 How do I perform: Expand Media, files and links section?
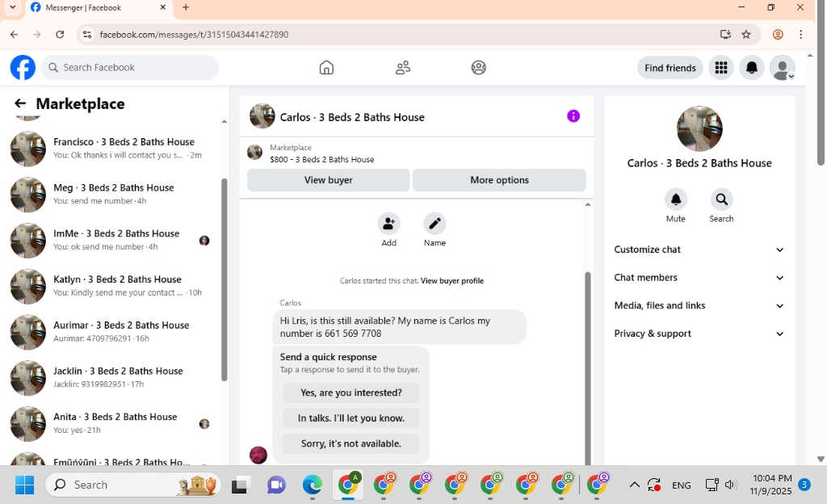(x=699, y=305)
